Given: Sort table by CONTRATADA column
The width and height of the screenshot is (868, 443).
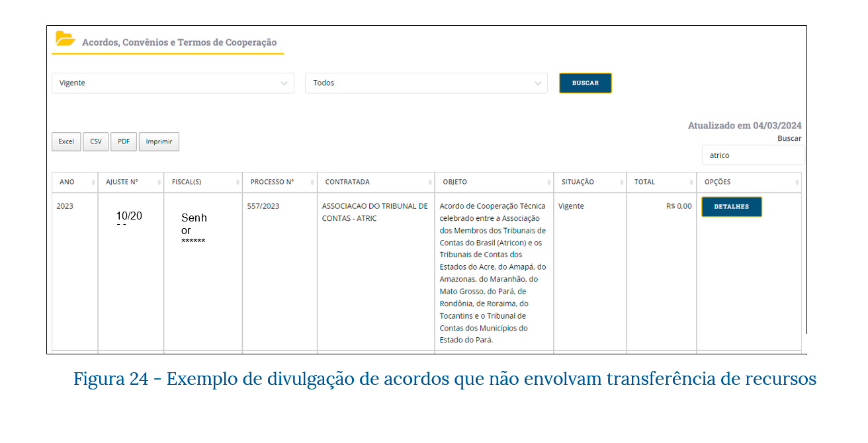Looking at the screenshot, I should click(376, 182).
